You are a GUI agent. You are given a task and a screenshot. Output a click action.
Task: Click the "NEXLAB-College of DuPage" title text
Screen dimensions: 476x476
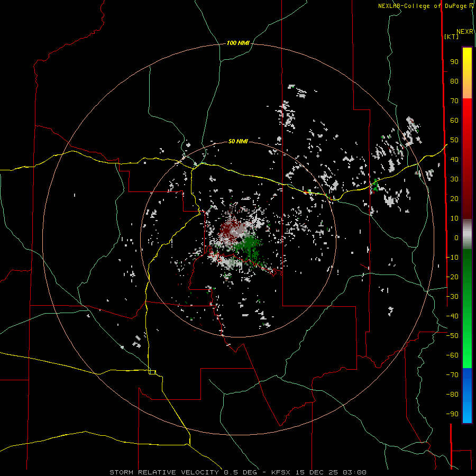click(422, 6)
